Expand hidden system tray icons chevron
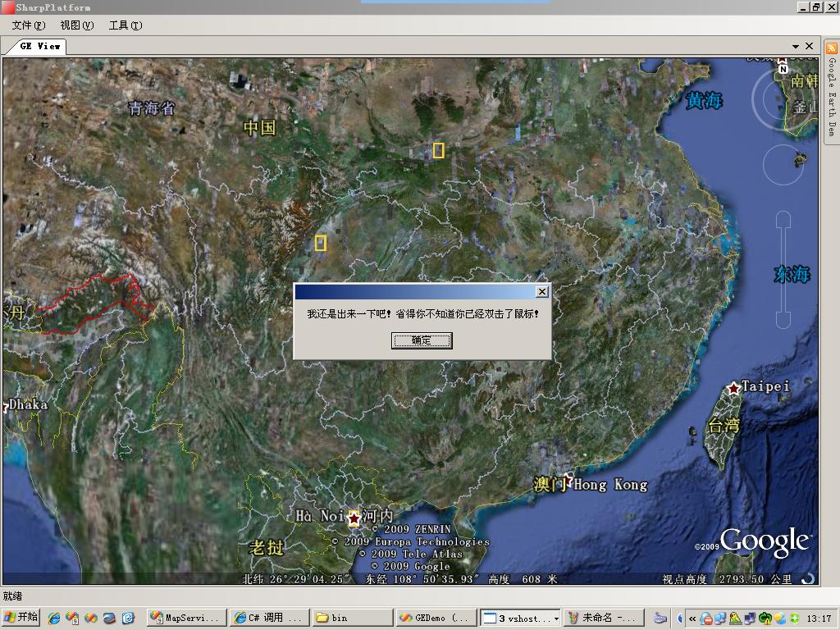Viewport: 840px width, 630px height. point(692,619)
